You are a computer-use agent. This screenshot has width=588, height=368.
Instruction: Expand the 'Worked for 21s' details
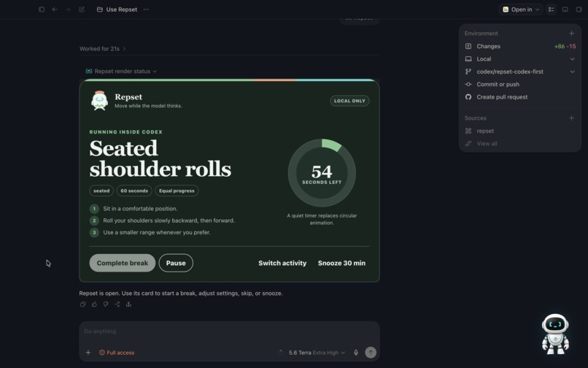tap(102, 48)
